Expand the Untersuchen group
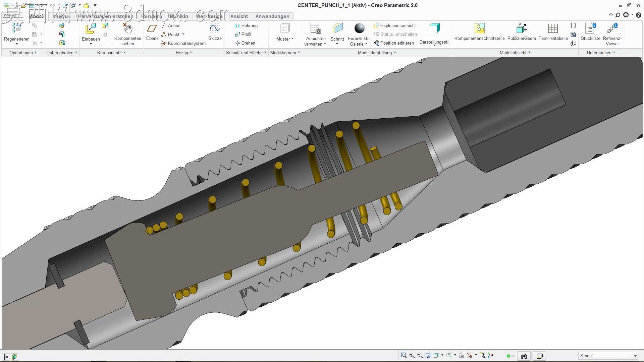The image size is (644, 362). [601, 53]
